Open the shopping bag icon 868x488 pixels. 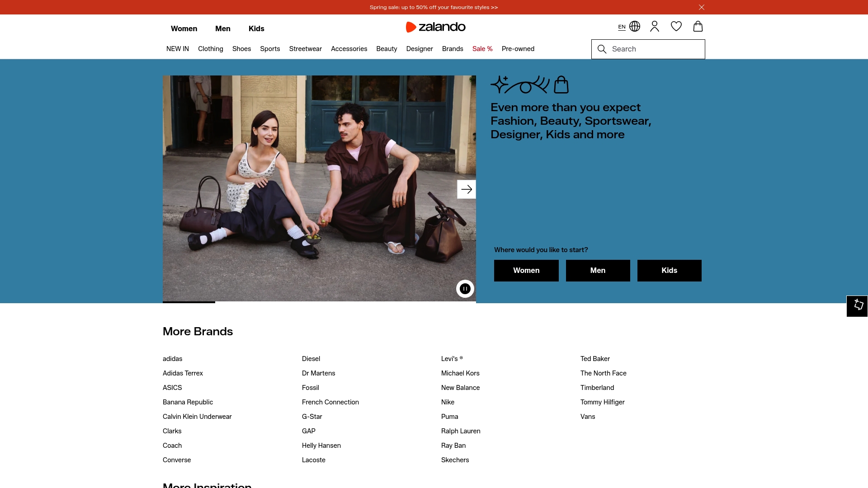coord(698,26)
